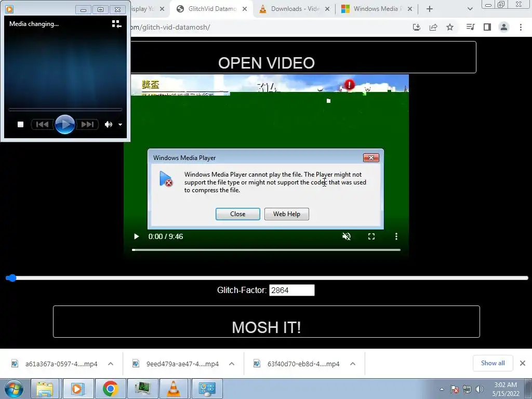Click the address bar URL text
Screen dimensions: 532x399
pyautogui.click(x=170, y=27)
